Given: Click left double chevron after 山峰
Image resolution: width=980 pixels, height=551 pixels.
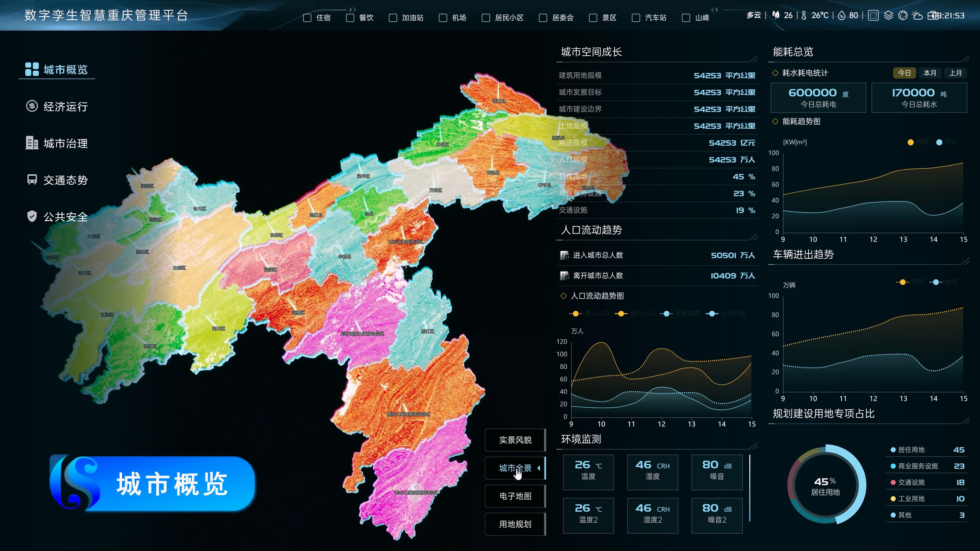Looking at the screenshot, I should (x=715, y=9).
